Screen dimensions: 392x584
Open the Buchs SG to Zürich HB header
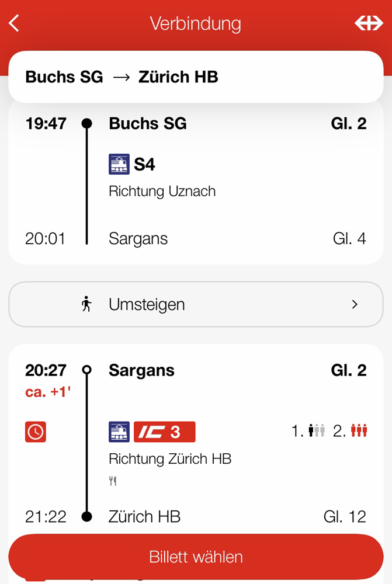click(x=196, y=77)
